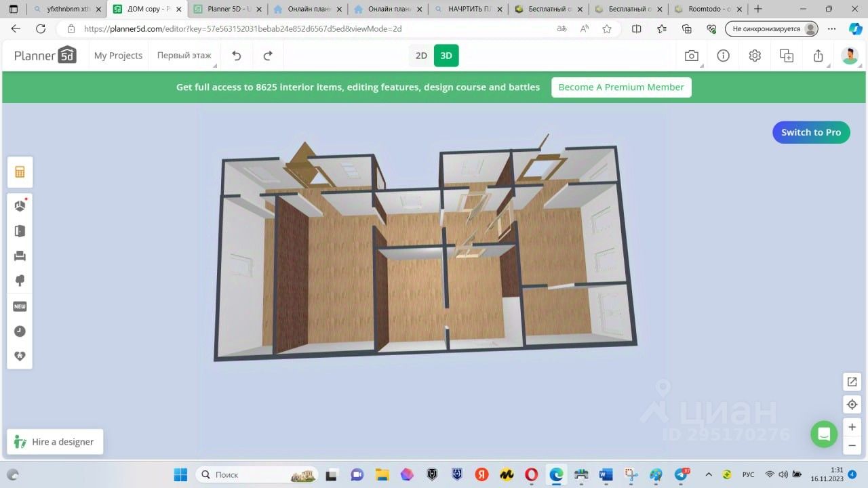Open Opera browser from taskbar
This screenshot has width=868, height=488.
[532, 474]
